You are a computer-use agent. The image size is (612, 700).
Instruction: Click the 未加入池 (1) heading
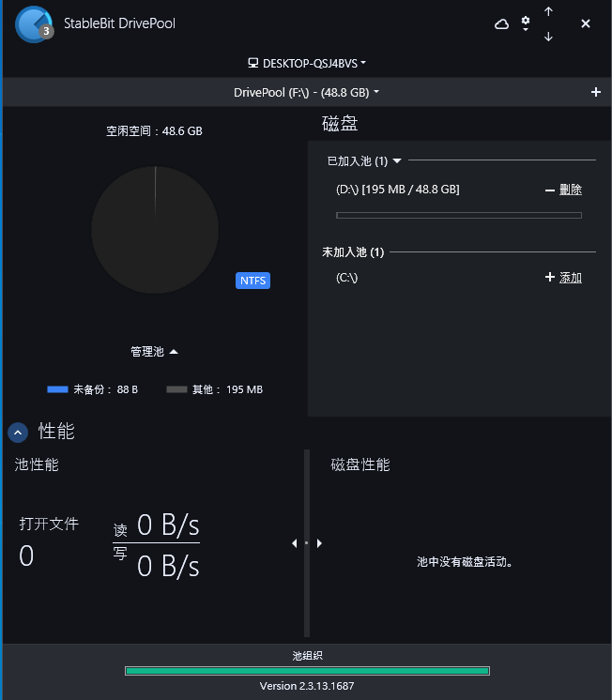tap(353, 252)
